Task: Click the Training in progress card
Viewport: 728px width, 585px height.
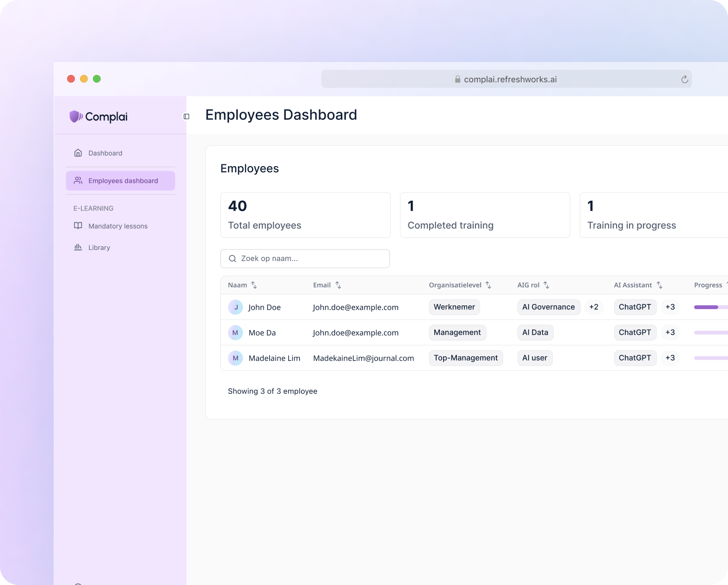Action: coord(654,215)
